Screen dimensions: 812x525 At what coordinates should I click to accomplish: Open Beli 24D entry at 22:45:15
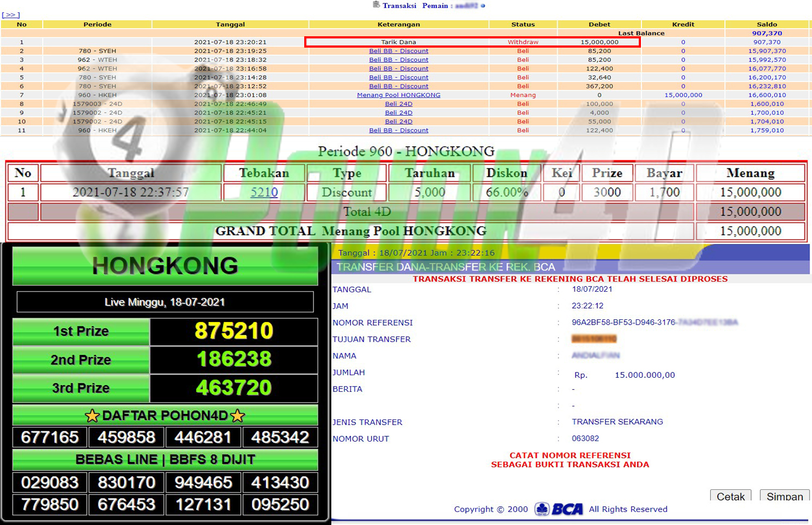click(398, 122)
